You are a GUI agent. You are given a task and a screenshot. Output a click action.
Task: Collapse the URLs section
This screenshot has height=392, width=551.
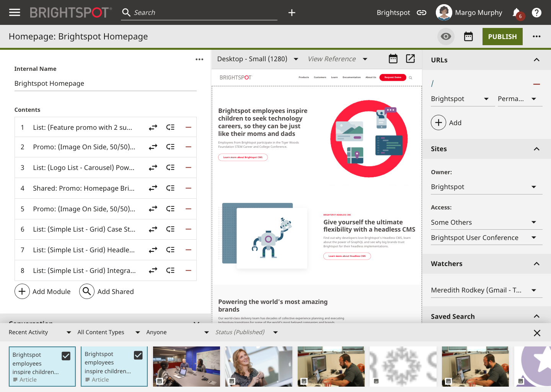pos(536,60)
